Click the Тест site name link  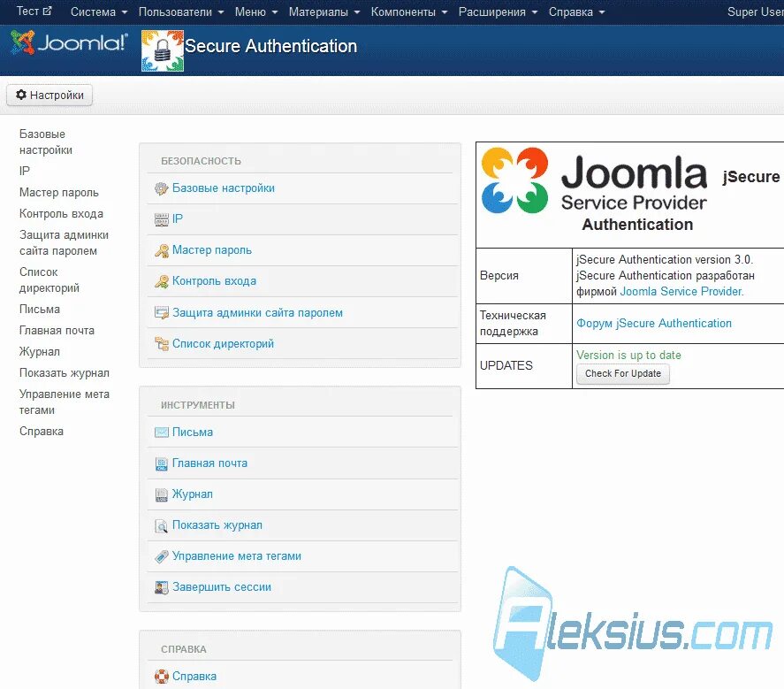click(27, 11)
